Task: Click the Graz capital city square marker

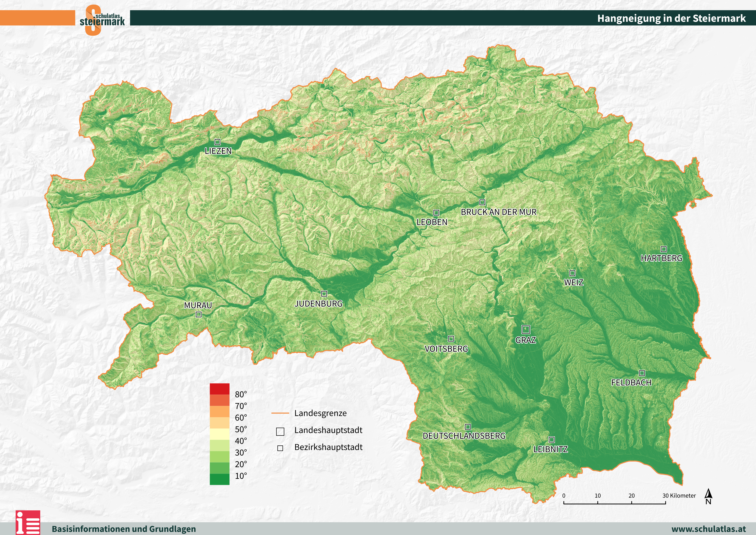Action: (526, 329)
